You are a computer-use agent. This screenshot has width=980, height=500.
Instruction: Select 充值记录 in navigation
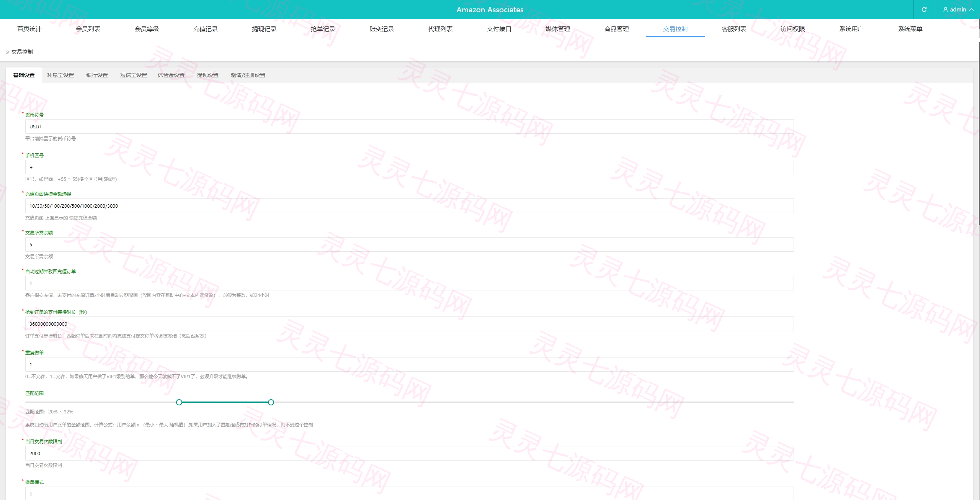[x=206, y=29]
